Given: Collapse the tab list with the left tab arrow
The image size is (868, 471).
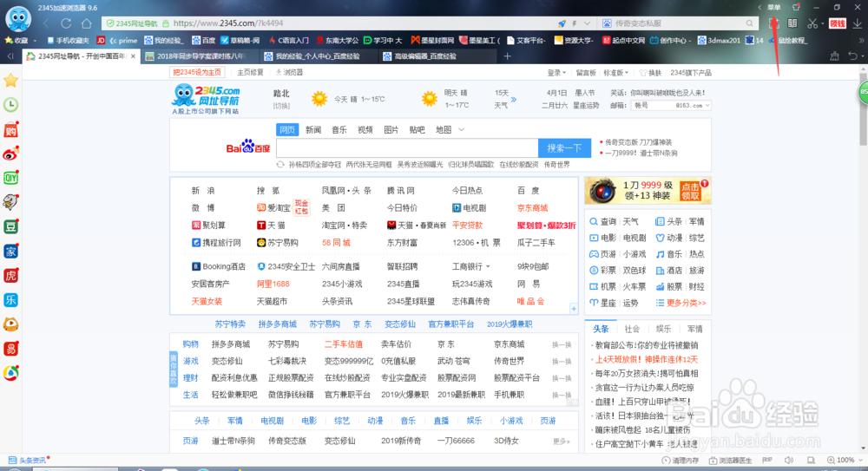Looking at the screenshot, I should point(10,56).
